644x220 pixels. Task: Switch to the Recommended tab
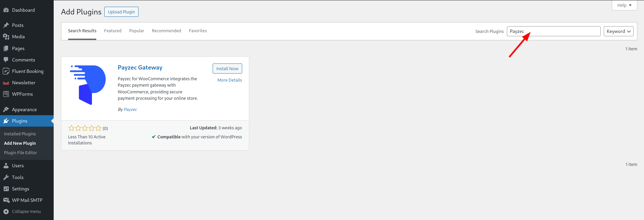[x=166, y=31]
